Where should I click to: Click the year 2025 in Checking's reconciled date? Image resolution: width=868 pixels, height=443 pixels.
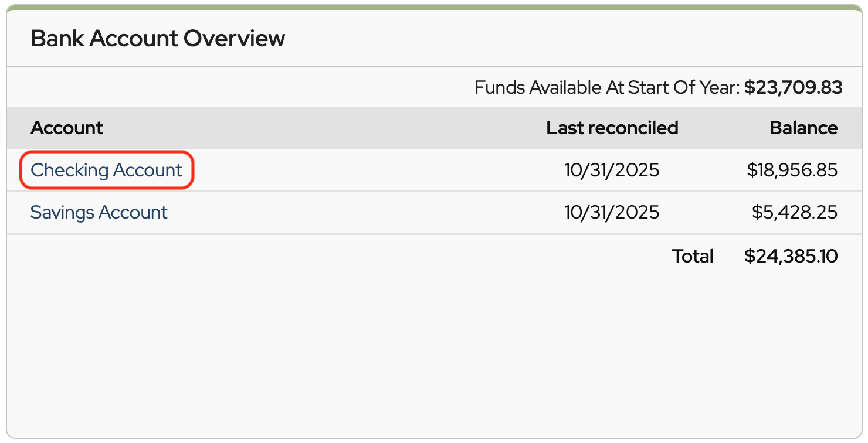[x=638, y=170]
